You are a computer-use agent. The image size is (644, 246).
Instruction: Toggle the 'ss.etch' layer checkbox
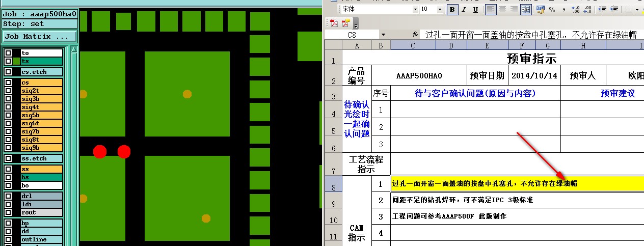pyautogui.click(x=8, y=158)
